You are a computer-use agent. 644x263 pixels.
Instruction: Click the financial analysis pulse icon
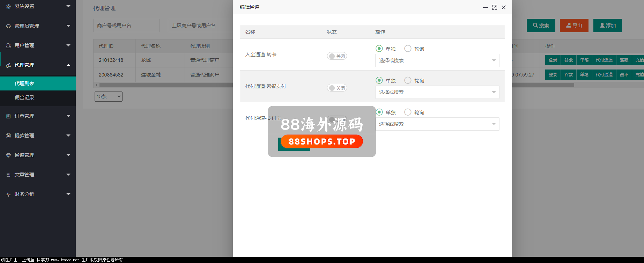pyautogui.click(x=8, y=195)
